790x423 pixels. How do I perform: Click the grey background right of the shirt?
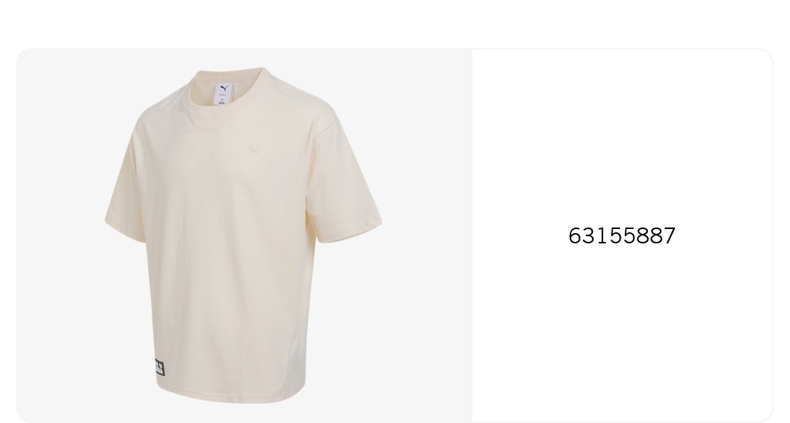(x=427, y=235)
